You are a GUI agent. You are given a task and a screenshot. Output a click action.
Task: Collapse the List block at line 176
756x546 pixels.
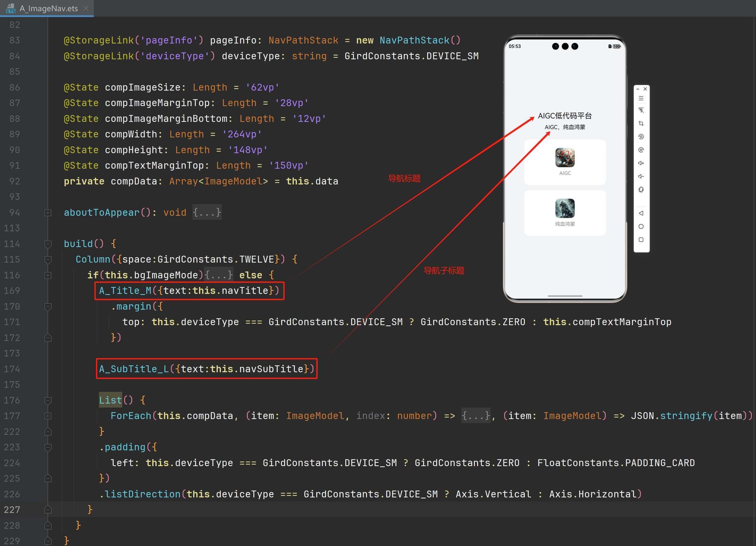click(48, 400)
